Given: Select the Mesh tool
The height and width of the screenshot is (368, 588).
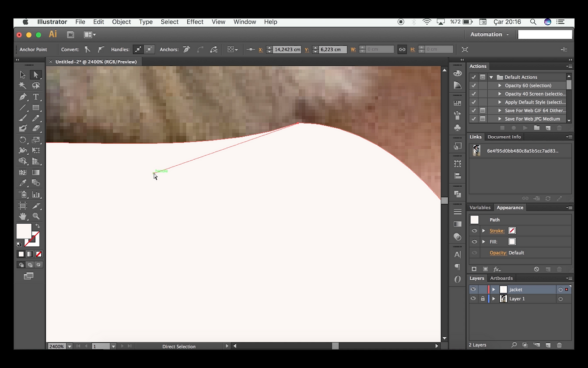Looking at the screenshot, I should [x=23, y=172].
